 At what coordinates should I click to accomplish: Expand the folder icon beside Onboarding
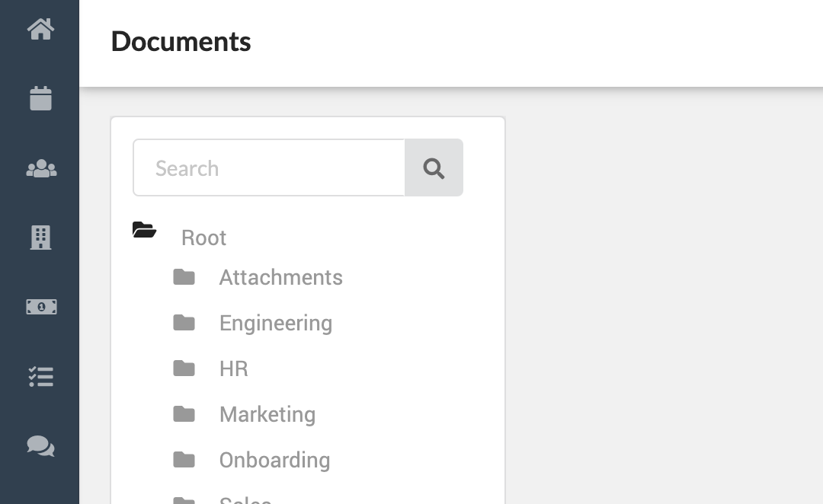pyautogui.click(x=184, y=459)
